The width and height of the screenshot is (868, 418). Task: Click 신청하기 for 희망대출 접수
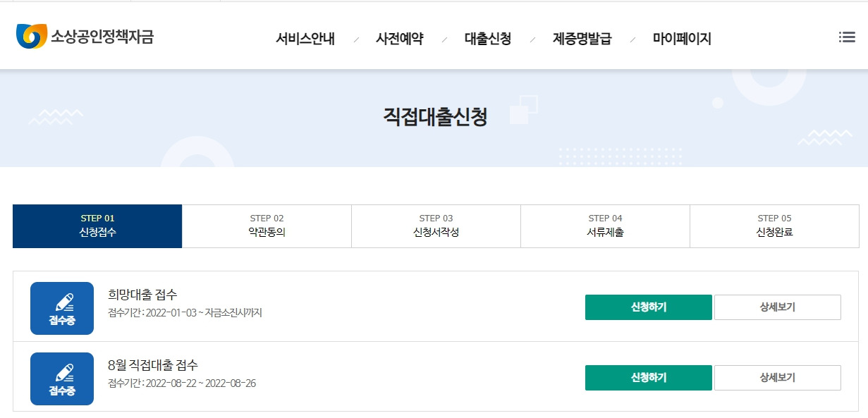[649, 307]
